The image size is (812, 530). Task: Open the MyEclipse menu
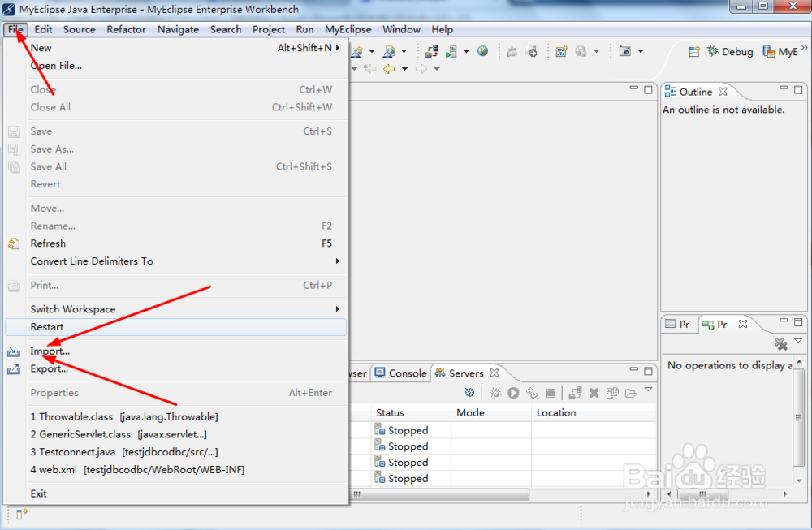[x=348, y=29]
